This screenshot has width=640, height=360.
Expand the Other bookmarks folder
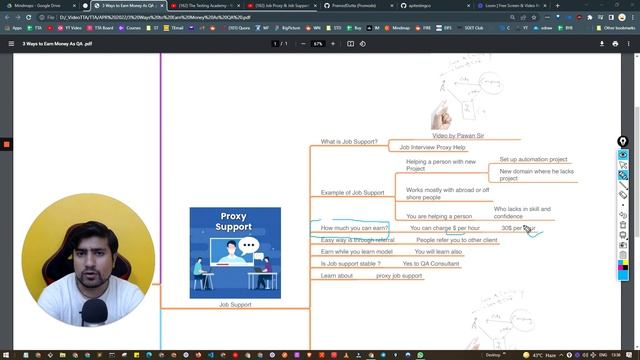point(616,28)
